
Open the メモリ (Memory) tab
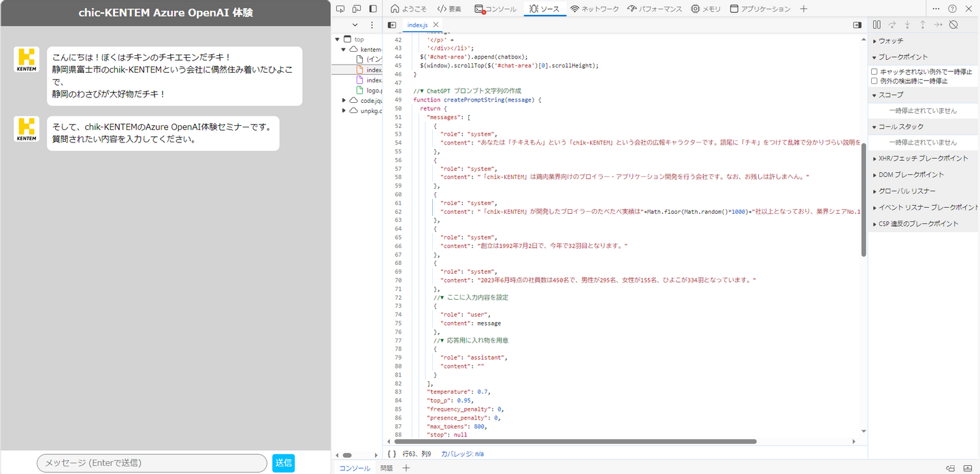[706, 9]
